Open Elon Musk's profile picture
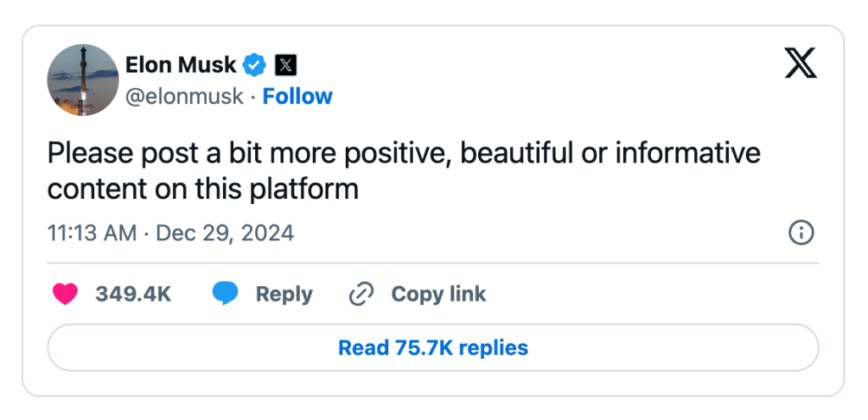This screenshot has height=420, width=868. click(82, 80)
